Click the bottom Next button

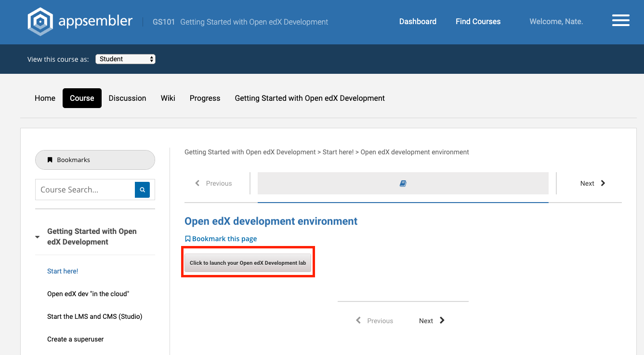(432, 321)
